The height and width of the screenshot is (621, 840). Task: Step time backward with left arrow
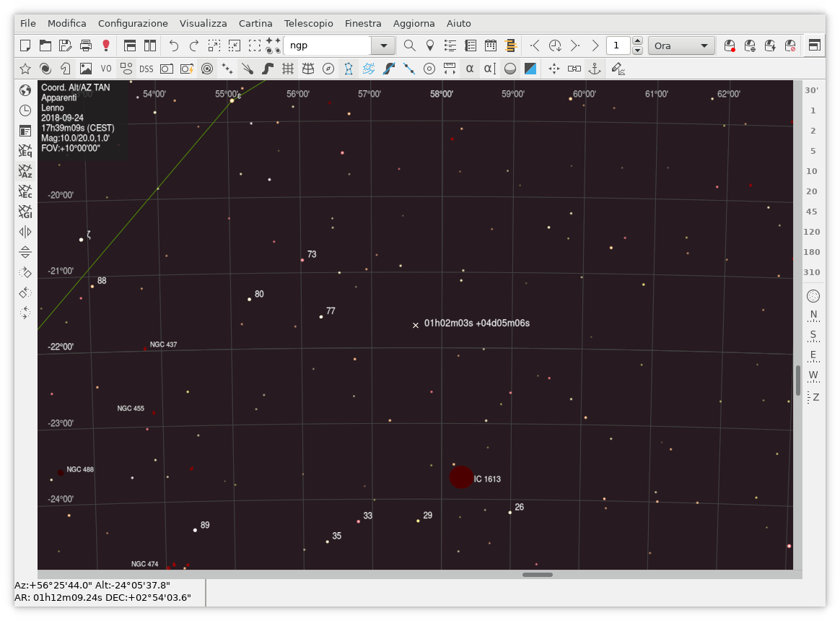pos(535,45)
